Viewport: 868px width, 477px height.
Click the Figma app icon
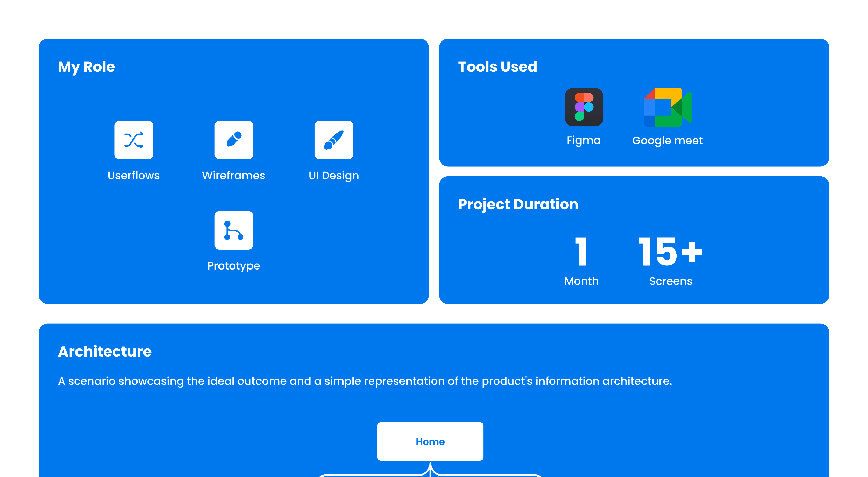pos(584,107)
